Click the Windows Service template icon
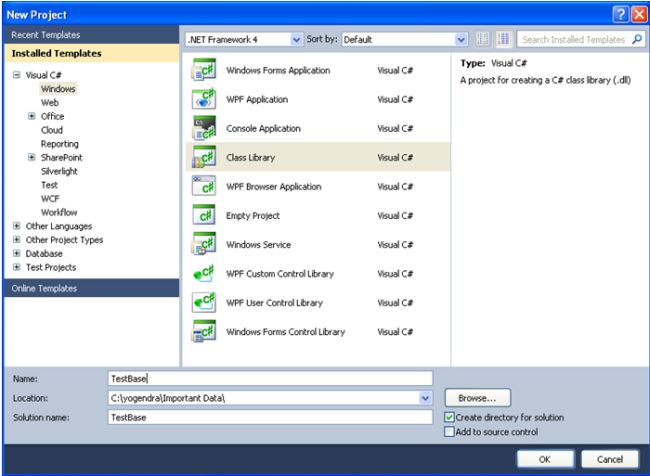The image size is (650, 476). [204, 244]
